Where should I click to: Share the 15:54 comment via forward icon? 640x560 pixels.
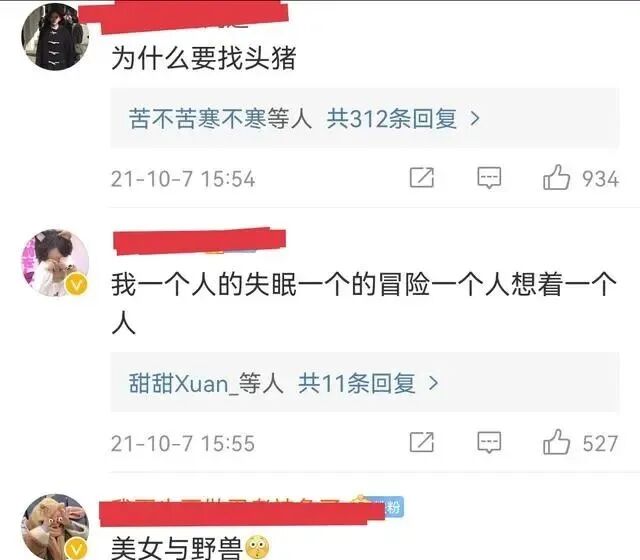click(x=422, y=178)
